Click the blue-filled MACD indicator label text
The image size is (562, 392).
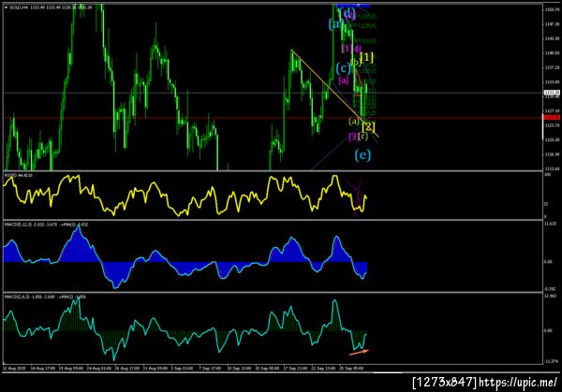pyautogui.click(x=46, y=225)
